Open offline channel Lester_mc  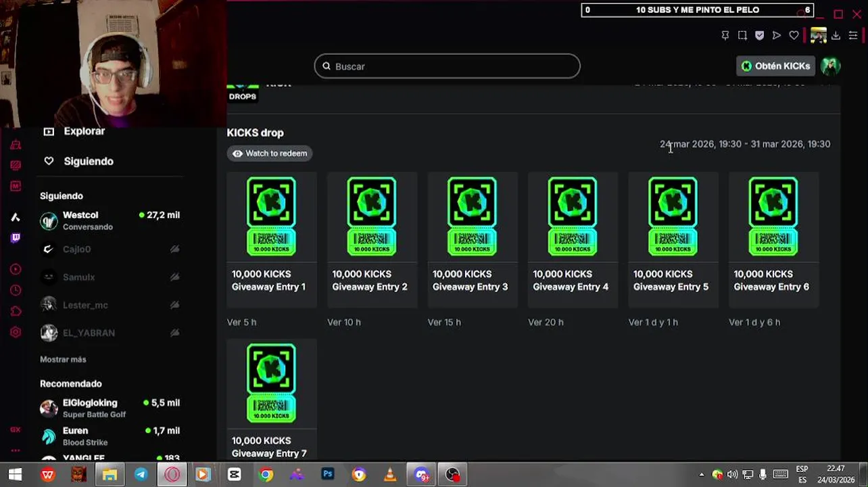[110, 305]
